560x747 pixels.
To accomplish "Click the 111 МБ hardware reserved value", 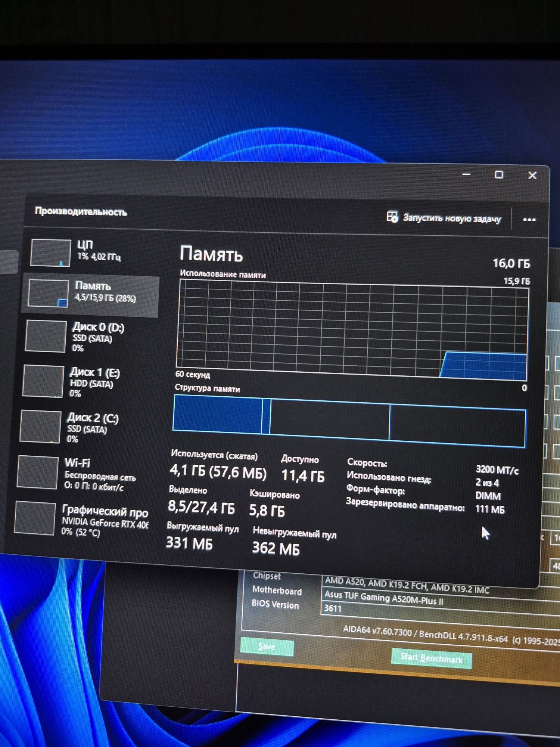I will pos(490,509).
